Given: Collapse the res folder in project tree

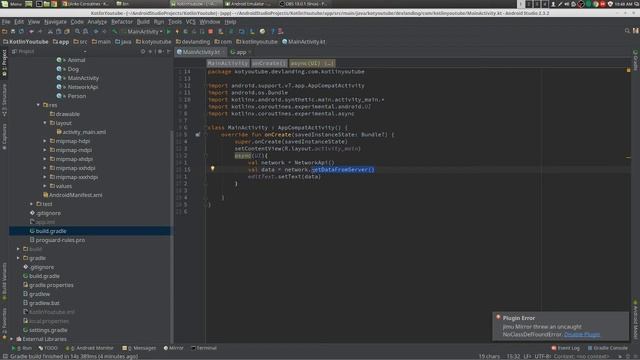Looking at the screenshot, I should [x=38, y=105].
